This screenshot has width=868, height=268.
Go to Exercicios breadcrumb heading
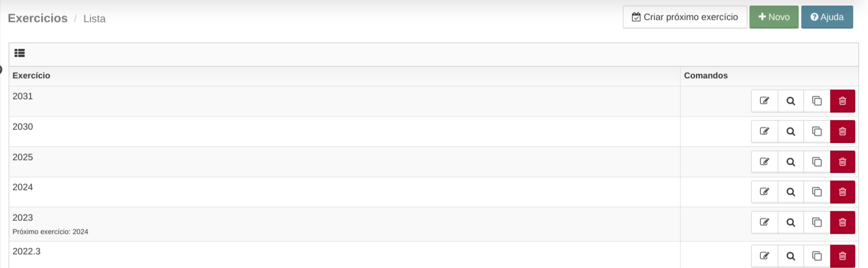(x=37, y=18)
